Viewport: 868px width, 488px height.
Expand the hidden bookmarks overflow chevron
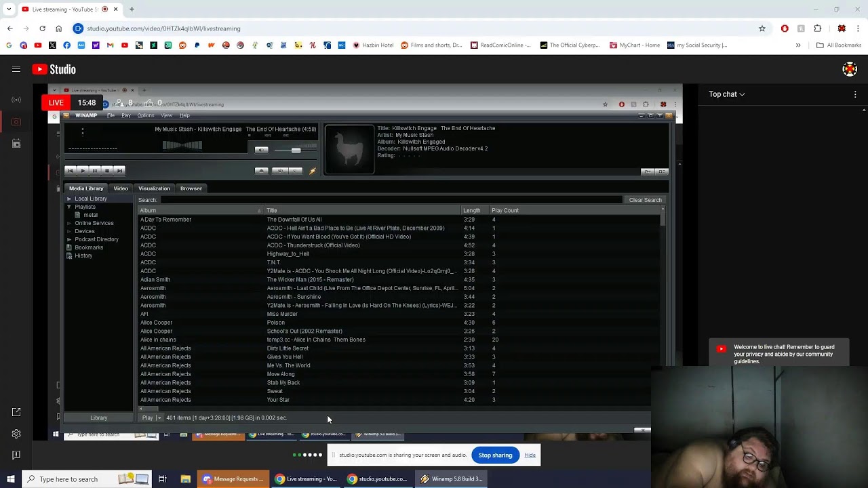click(798, 45)
